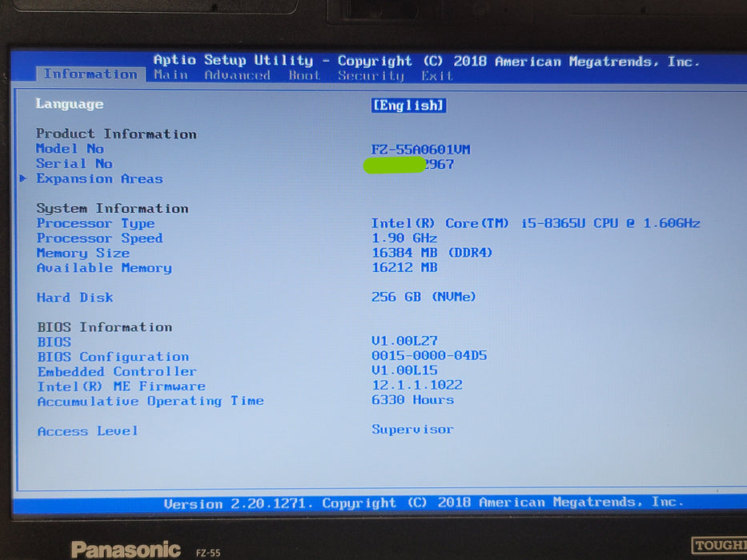Click the Memory Size label
This screenshot has width=747, height=560.
[83, 253]
